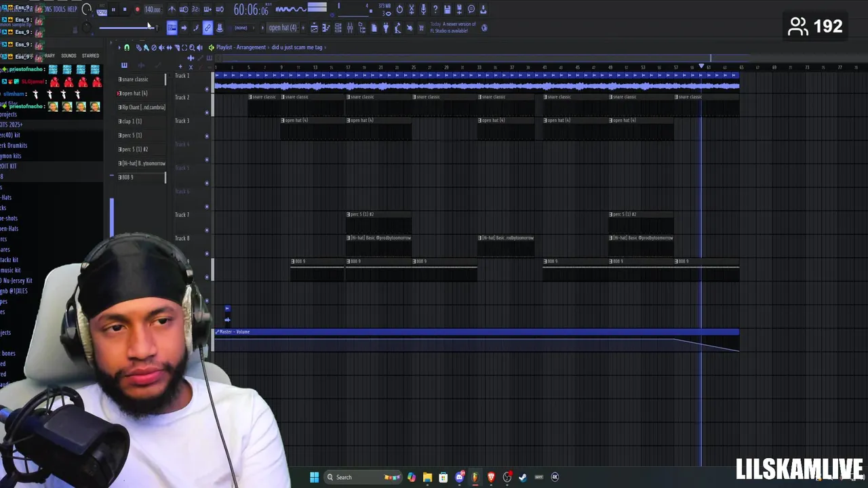Image resolution: width=868 pixels, height=488 pixels.
Task: Click the Master - Volume automation clip
Action: pyautogui.click(x=477, y=340)
